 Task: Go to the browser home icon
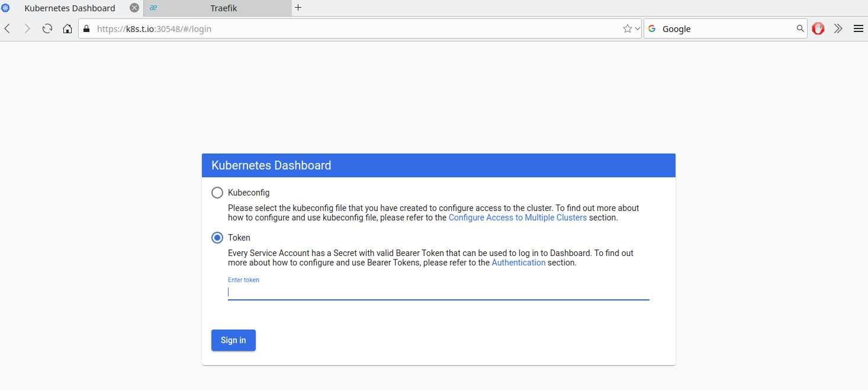67,28
